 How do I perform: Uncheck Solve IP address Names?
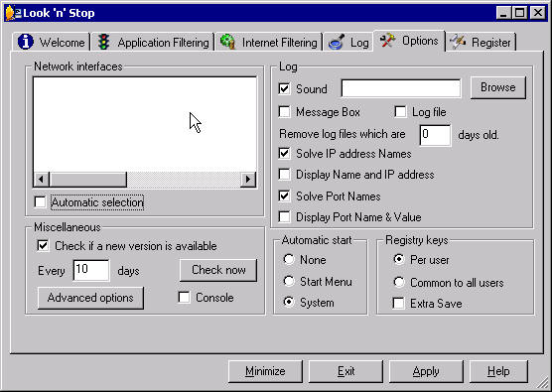tap(284, 154)
